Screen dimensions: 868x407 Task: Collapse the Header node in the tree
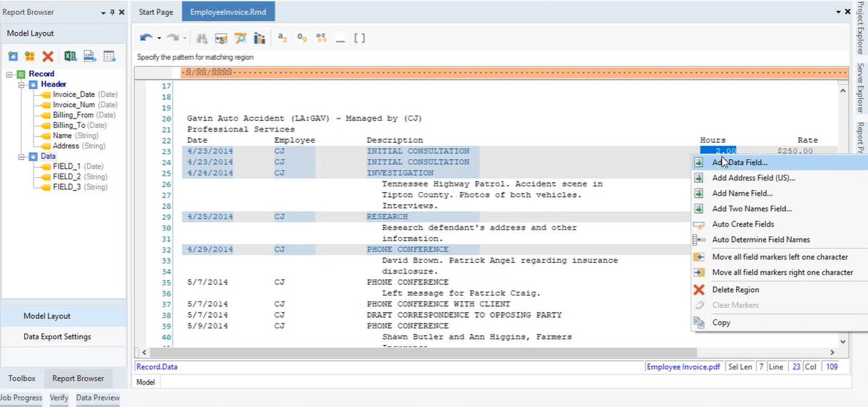[22, 84]
